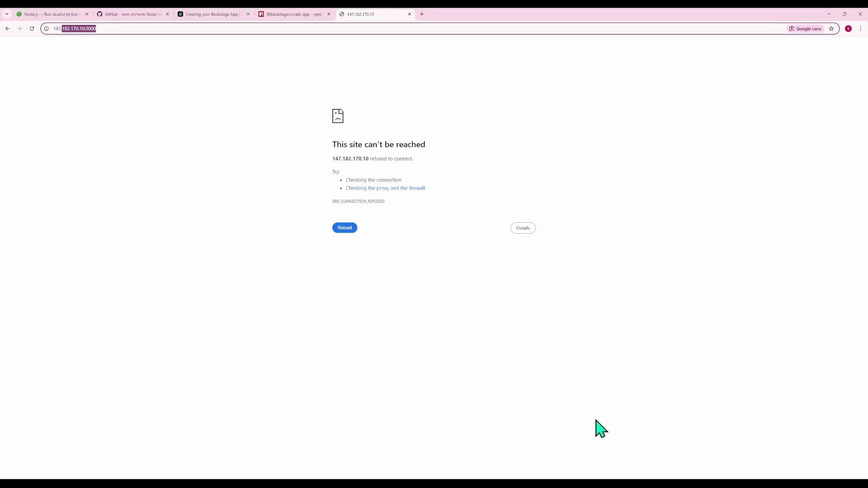The width and height of the screenshot is (868, 488).
Task: Open the profile avatar menu
Action: [849, 28]
